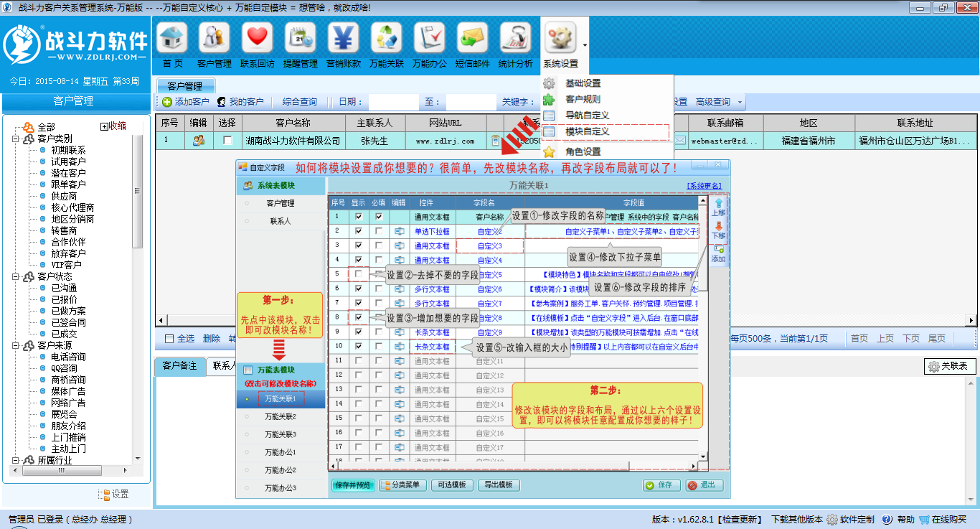Open 我的客户 from the toolbar
The height and width of the screenshot is (529, 980).
pyautogui.click(x=240, y=102)
